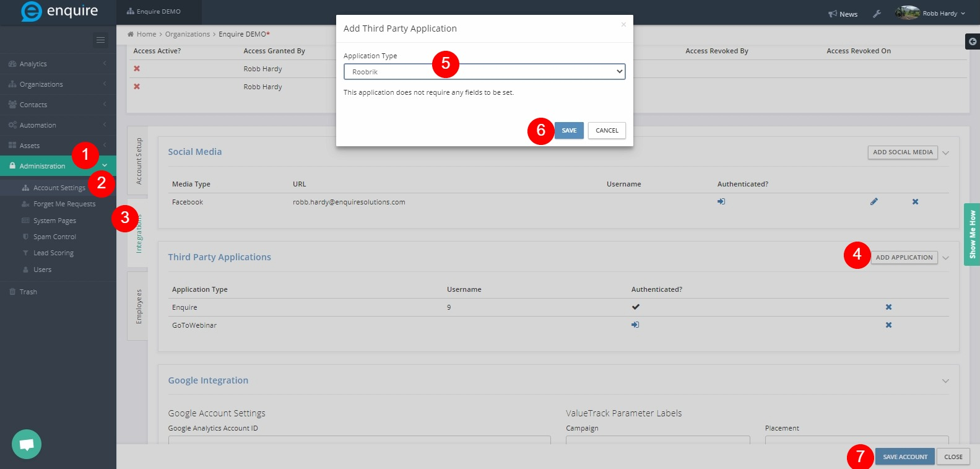Click the Google Analytics Account ID field
The image size is (980, 469).
359,440
